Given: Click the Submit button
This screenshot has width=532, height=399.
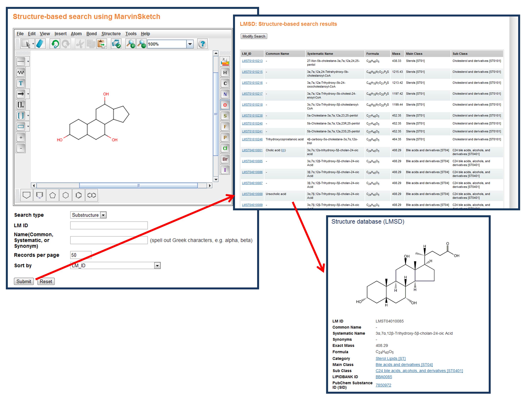Looking at the screenshot, I should click(24, 281).
